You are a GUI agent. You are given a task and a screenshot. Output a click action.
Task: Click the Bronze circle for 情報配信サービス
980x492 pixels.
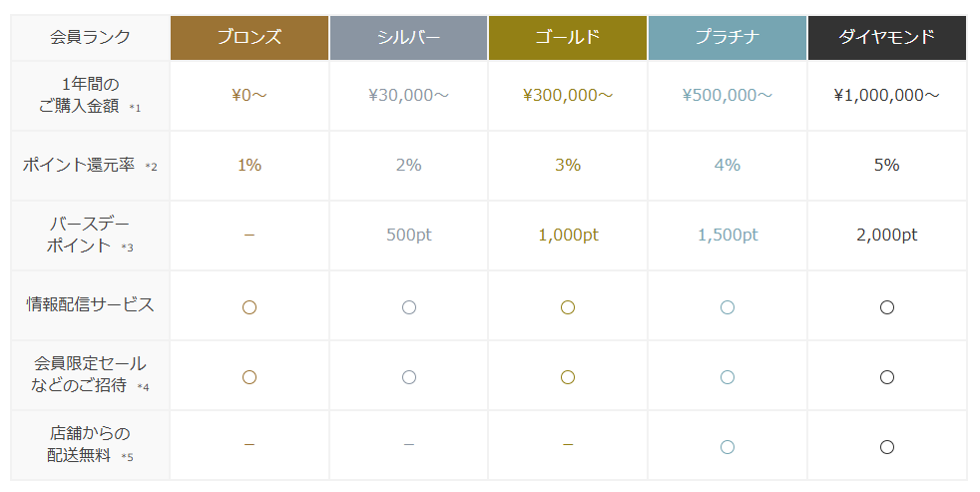coord(249,307)
